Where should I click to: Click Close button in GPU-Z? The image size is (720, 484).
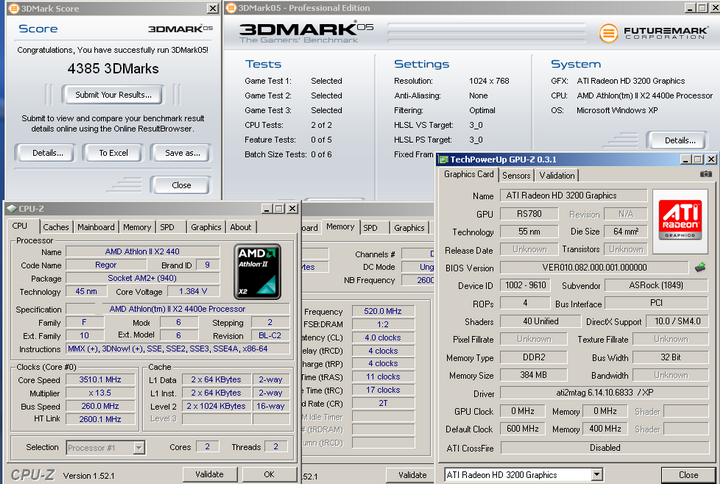688,475
